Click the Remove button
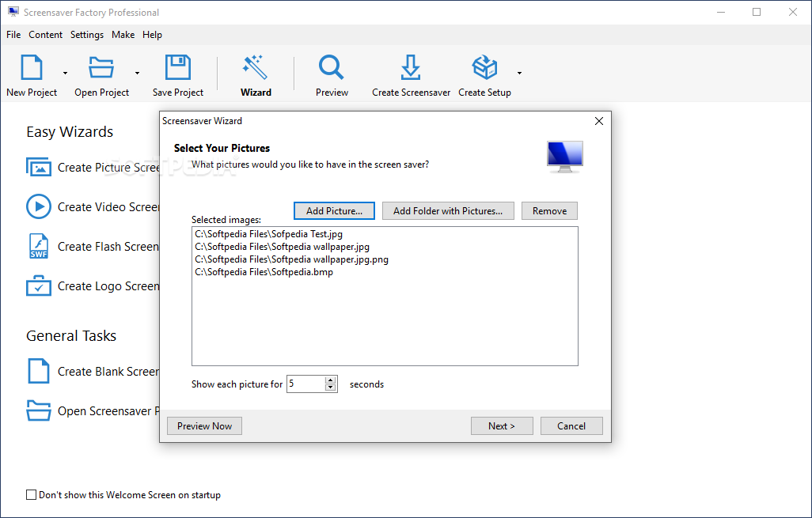Image resolution: width=812 pixels, height=518 pixels. 549,210
